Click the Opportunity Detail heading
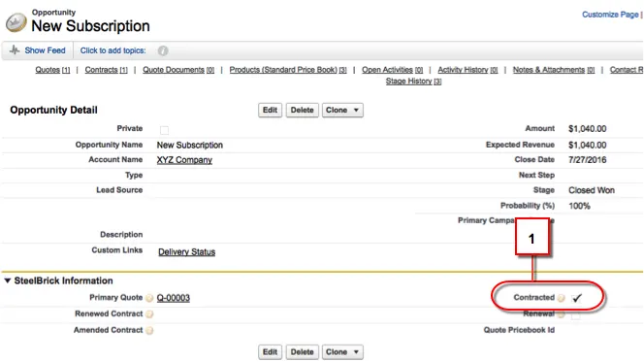The width and height of the screenshot is (644, 362). pos(53,110)
